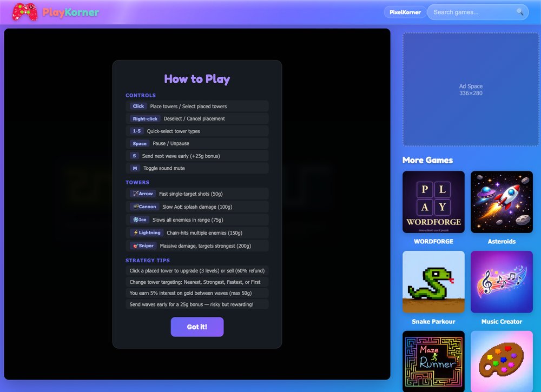Click 'Slow AoE splash damage (100g)' text
The image size is (541, 392).
click(x=197, y=207)
